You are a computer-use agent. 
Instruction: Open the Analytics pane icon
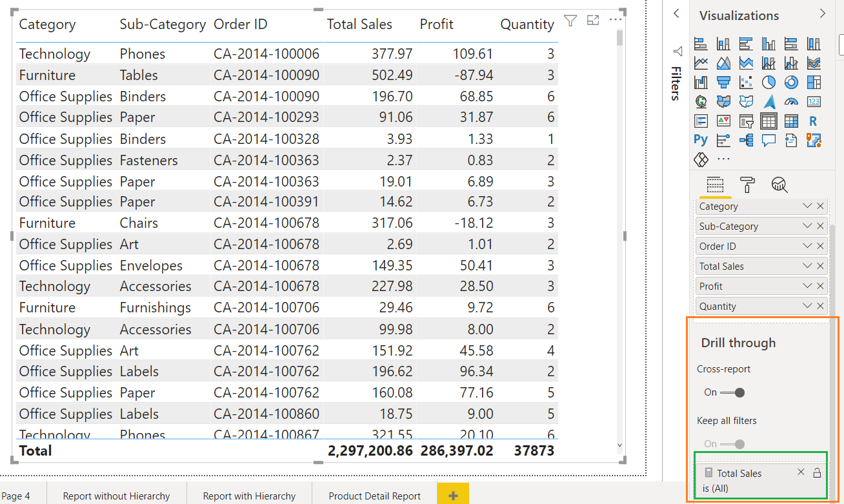(x=779, y=185)
